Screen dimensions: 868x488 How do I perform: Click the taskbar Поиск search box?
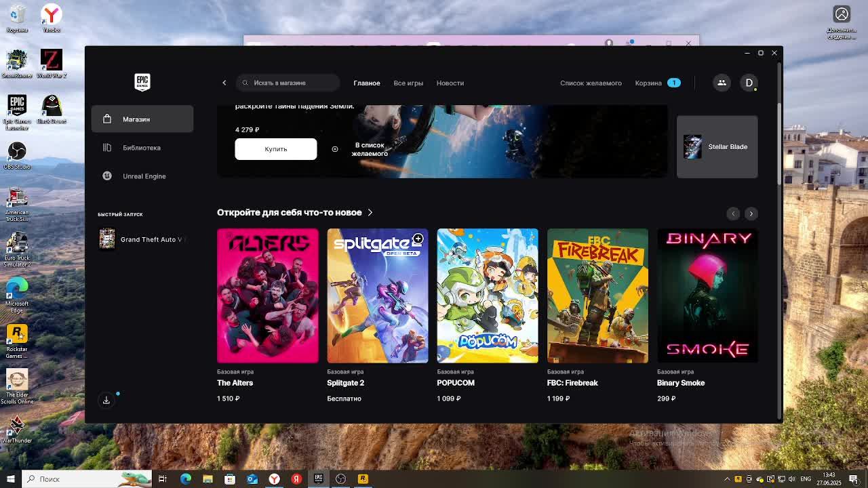(87, 479)
